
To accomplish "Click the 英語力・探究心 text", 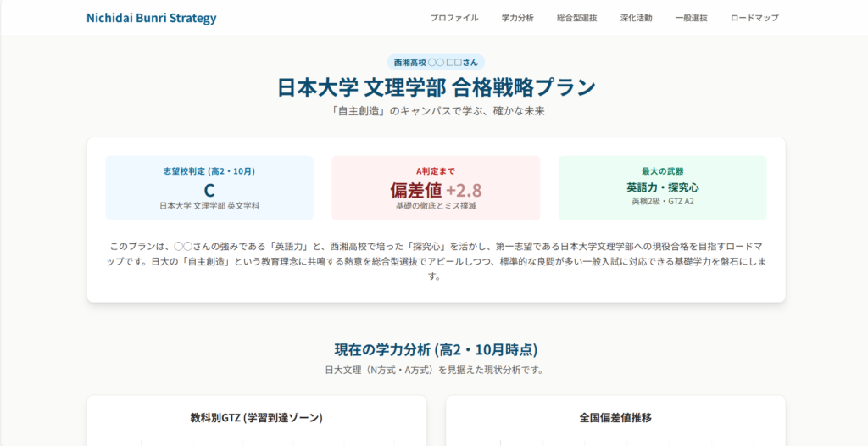I will click(662, 187).
